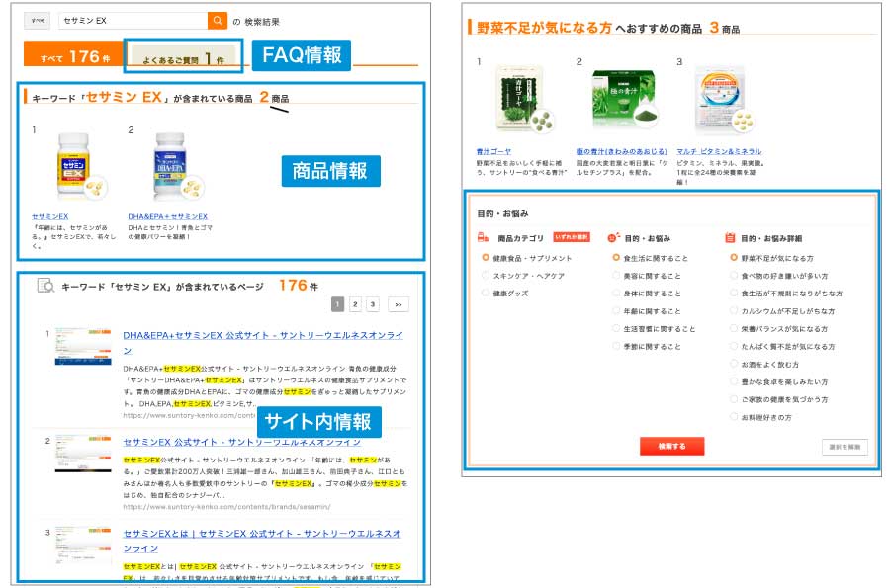The width and height of the screenshot is (890, 588).
Task: Select カルシウムが不足しがちな方 radio option
Action: click(x=734, y=310)
